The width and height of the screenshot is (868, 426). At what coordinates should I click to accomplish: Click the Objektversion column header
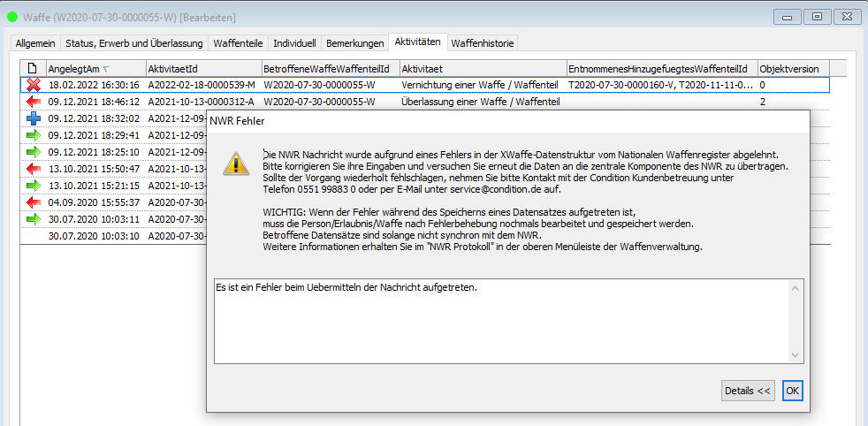click(789, 68)
